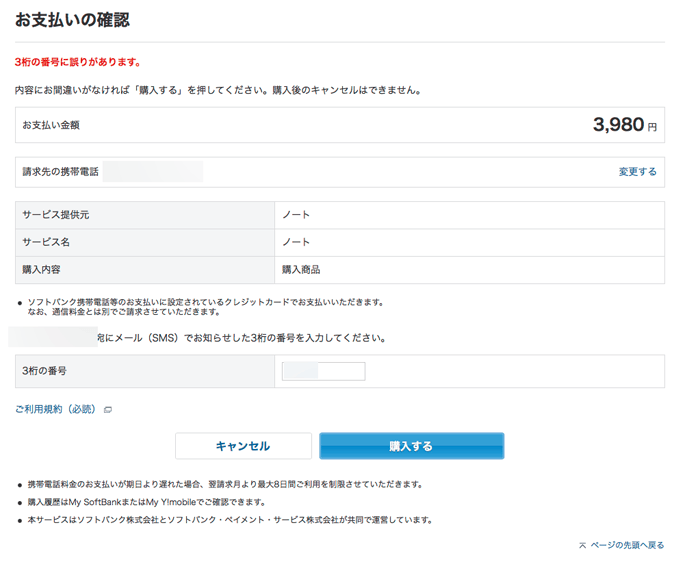The height and width of the screenshot is (562, 700).
Task: Follow the ページの先頭へ戻る link
Action: pyautogui.click(x=627, y=545)
